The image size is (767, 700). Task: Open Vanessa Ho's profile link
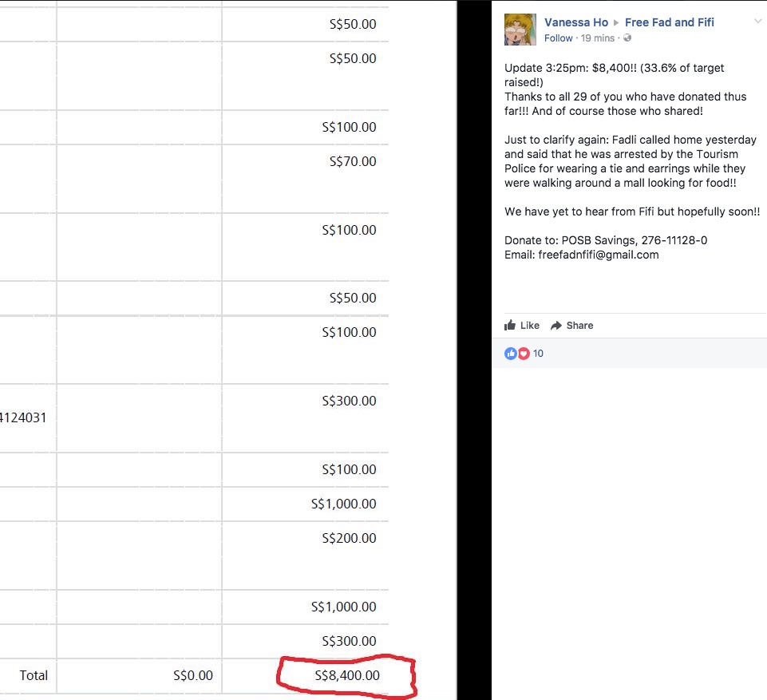pyautogui.click(x=576, y=22)
